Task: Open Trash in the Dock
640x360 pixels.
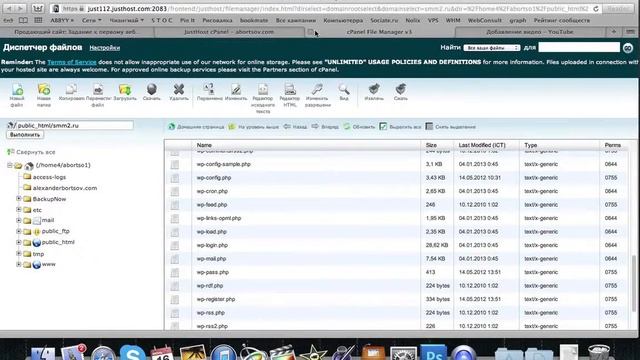Action: [599, 353]
